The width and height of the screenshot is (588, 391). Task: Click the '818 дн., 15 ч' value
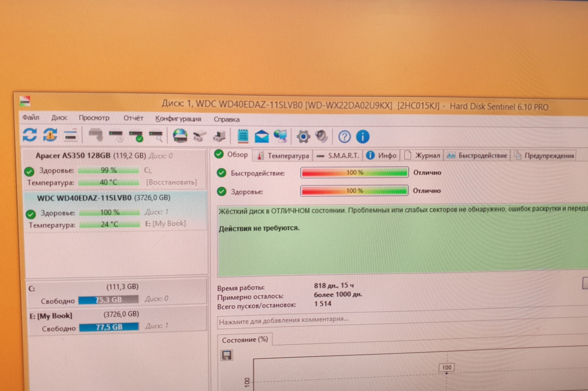(x=333, y=285)
